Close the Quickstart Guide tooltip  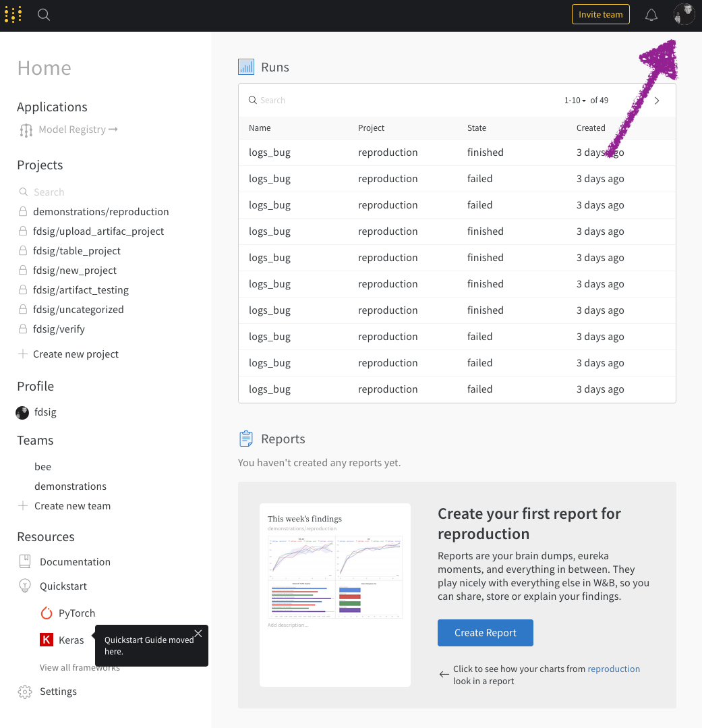coord(198,634)
